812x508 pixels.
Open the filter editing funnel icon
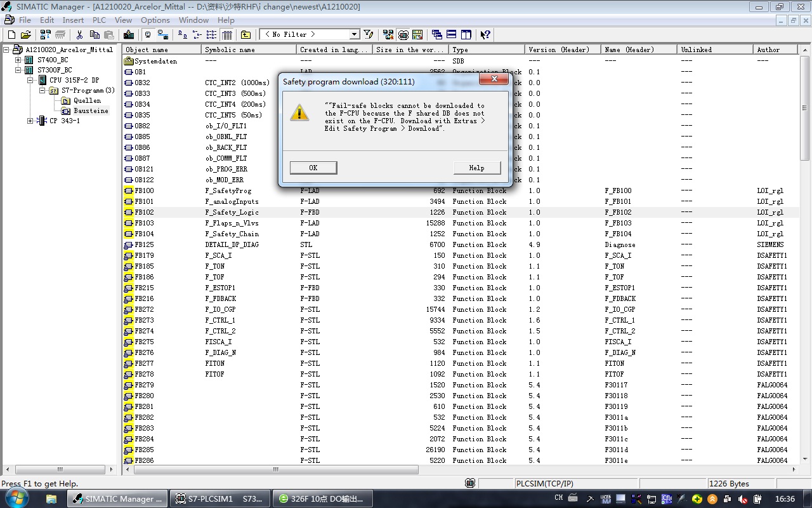369,34
